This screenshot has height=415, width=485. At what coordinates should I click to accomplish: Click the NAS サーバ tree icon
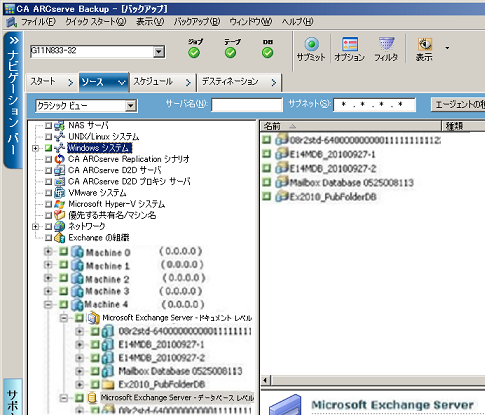pyautogui.click(x=59, y=126)
